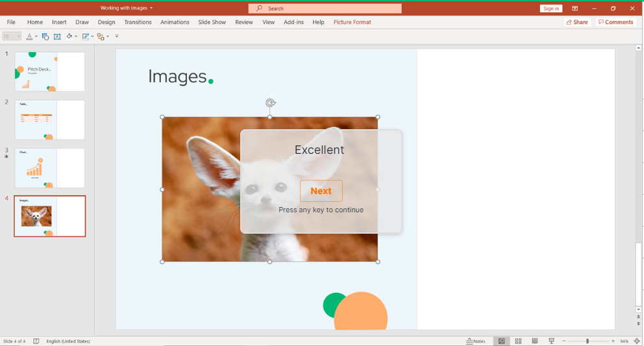
Task: Open Customize Quick Access Toolbar menu
Action: tap(117, 36)
